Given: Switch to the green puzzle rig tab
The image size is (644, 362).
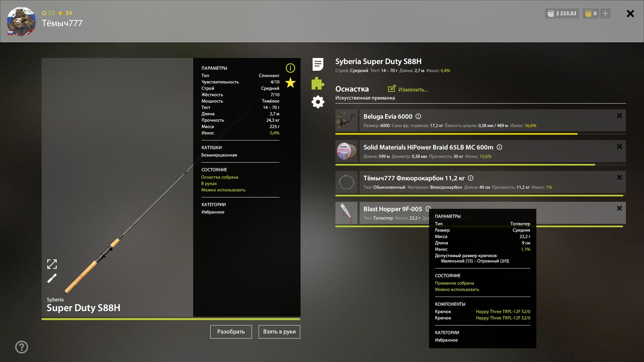Looking at the screenshot, I should [x=318, y=83].
